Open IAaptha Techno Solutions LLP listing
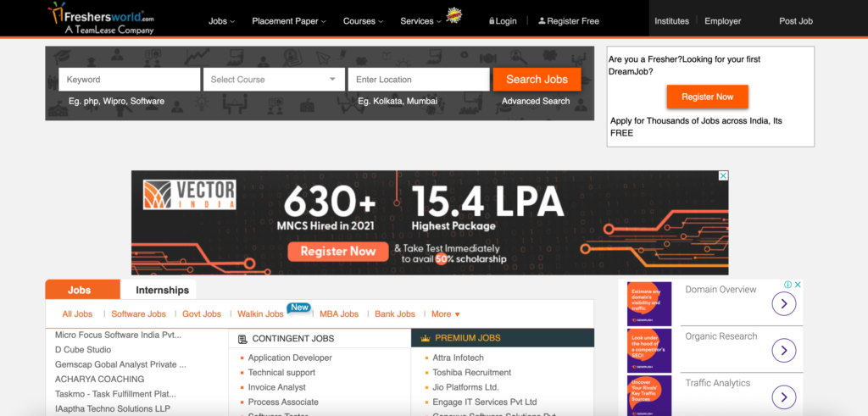Screen dimensions: 868x416 pyautogui.click(x=114, y=409)
